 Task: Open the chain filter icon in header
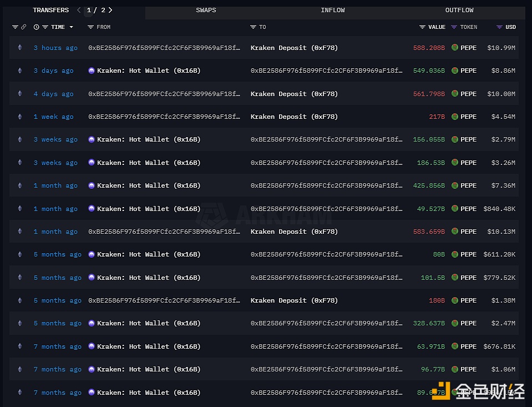coord(15,27)
